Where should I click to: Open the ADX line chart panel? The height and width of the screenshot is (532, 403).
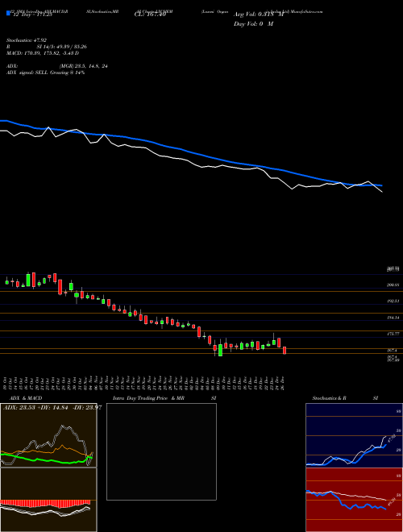[48, 435]
